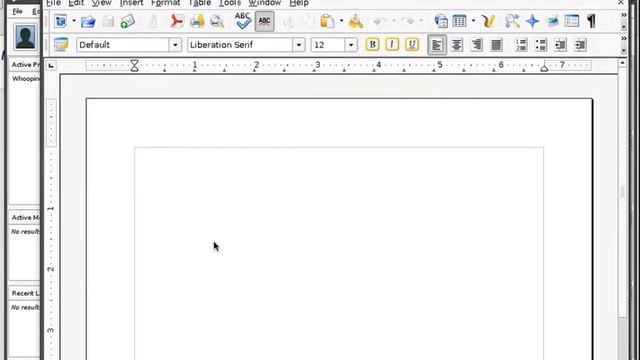The height and width of the screenshot is (360, 640).
Task: Click the Save floppy disk icon
Action: pos(108,21)
